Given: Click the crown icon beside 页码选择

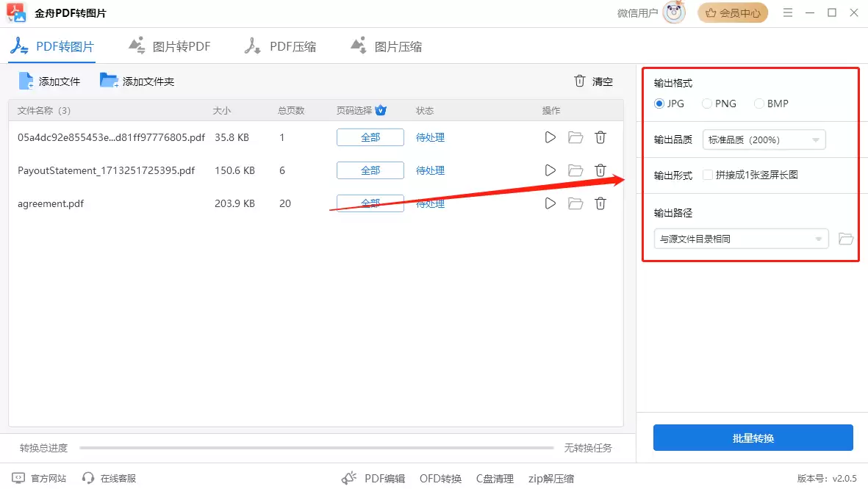Looking at the screenshot, I should [381, 109].
